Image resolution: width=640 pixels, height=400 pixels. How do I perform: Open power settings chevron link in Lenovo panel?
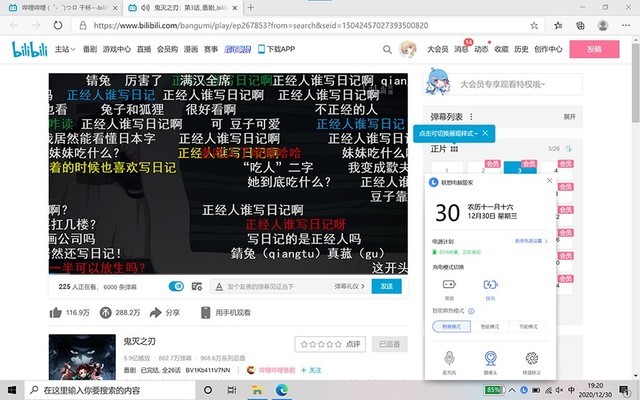pos(531,241)
